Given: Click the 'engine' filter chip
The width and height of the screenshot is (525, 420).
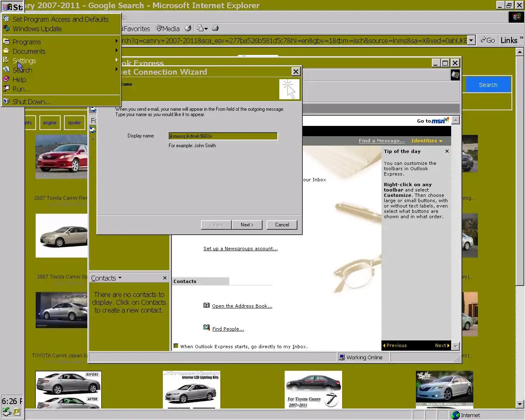Looking at the screenshot, I should 50,123.
